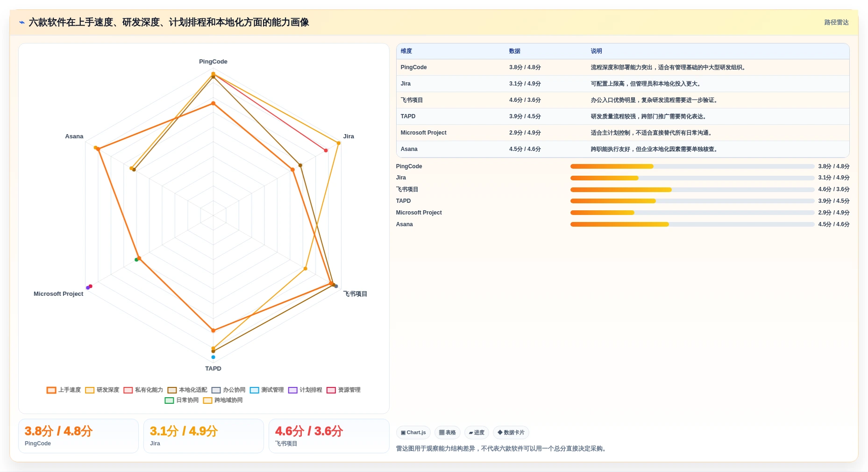
Task: Click the table value 2.9分 / 4.9分
Action: pyautogui.click(x=525, y=133)
